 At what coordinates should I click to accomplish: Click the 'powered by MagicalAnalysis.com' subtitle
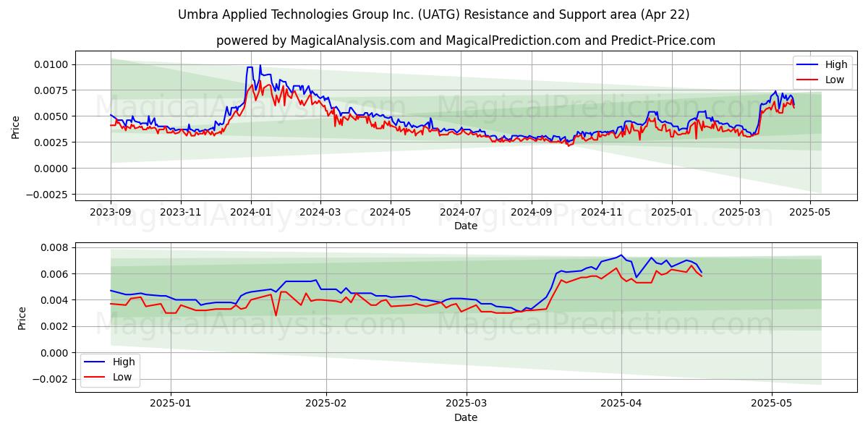pos(466,41)
